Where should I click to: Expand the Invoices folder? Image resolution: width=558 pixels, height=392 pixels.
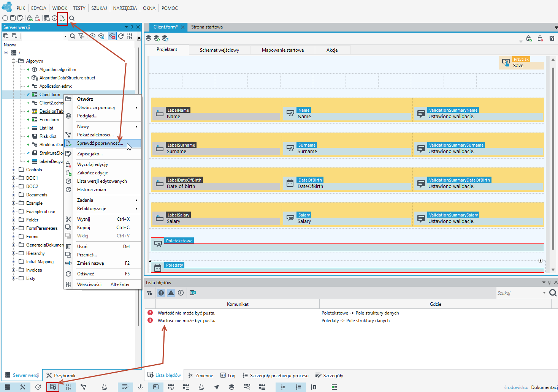13,270
